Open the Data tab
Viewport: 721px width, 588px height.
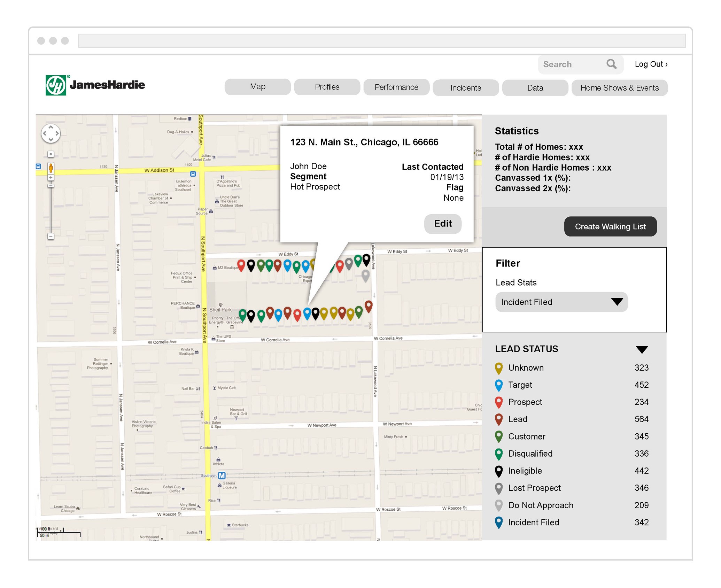click(x=535, y=88)
